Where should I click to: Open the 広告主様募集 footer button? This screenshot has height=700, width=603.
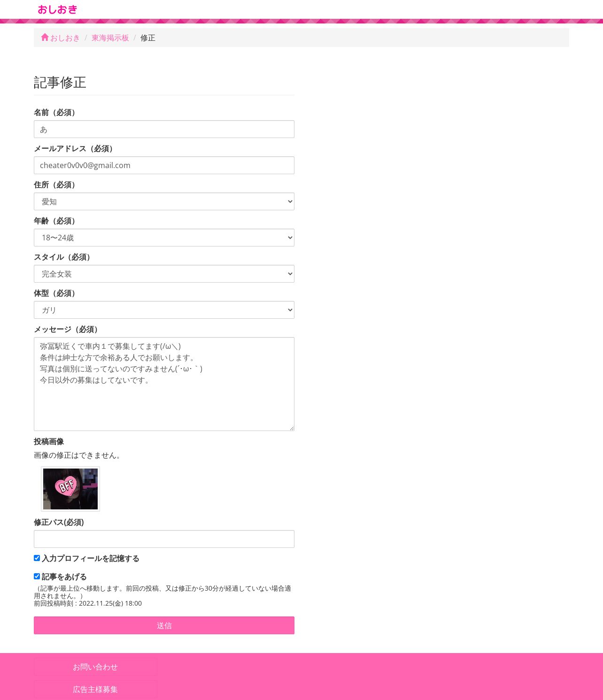point(95,689)
